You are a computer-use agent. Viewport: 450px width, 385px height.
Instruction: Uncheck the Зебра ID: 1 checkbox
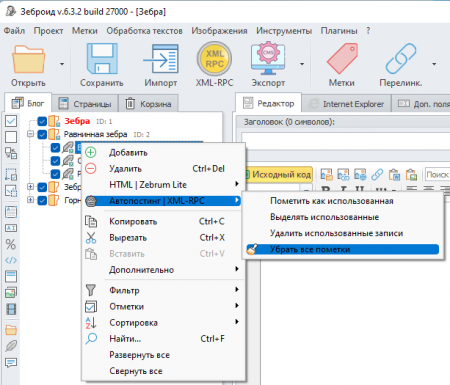coord(42,121)
